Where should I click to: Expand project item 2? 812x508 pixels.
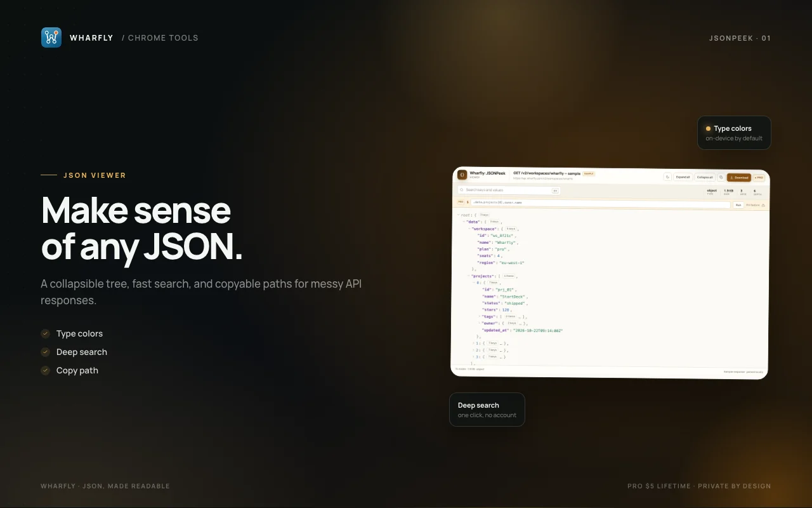pos(473,350)
